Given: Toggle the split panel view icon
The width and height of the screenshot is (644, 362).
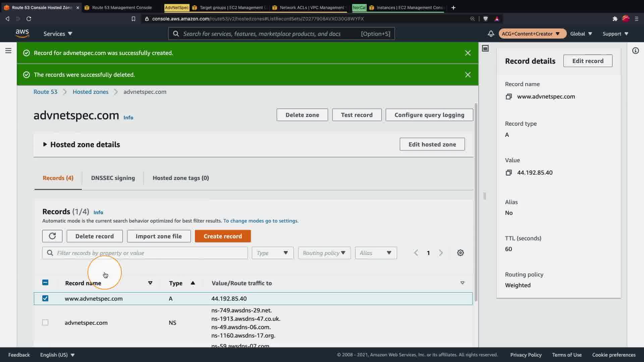Looking at the screenshot, I should tap(485, 48).
